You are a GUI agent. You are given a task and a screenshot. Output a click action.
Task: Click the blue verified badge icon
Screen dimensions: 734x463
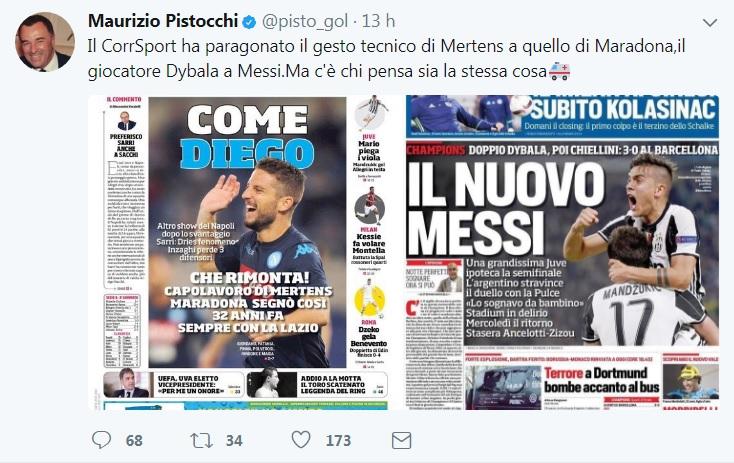pyautogui.click(x=249, y=22)
